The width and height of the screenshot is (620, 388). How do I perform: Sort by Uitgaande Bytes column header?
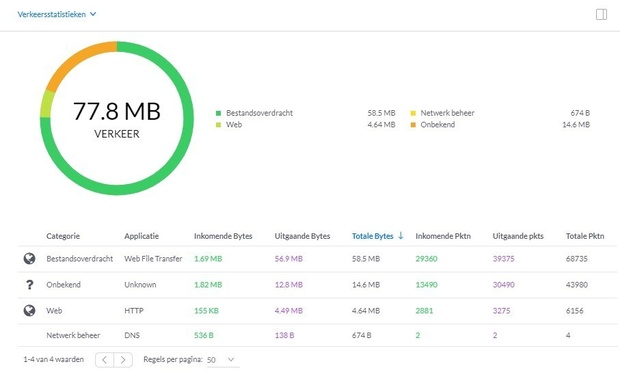pyautogui.click(x=302, y=236)
